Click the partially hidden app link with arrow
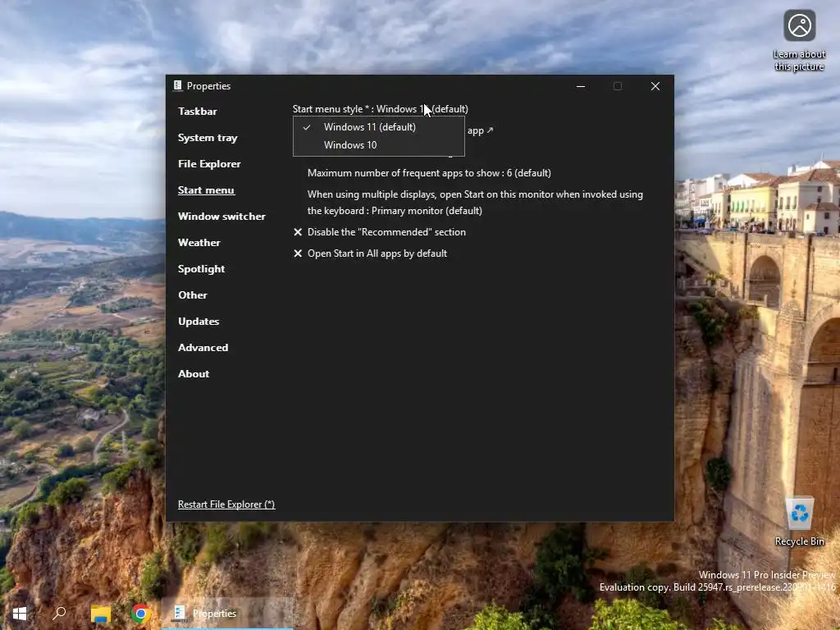840x630 pixels. (x=480, y=130)
